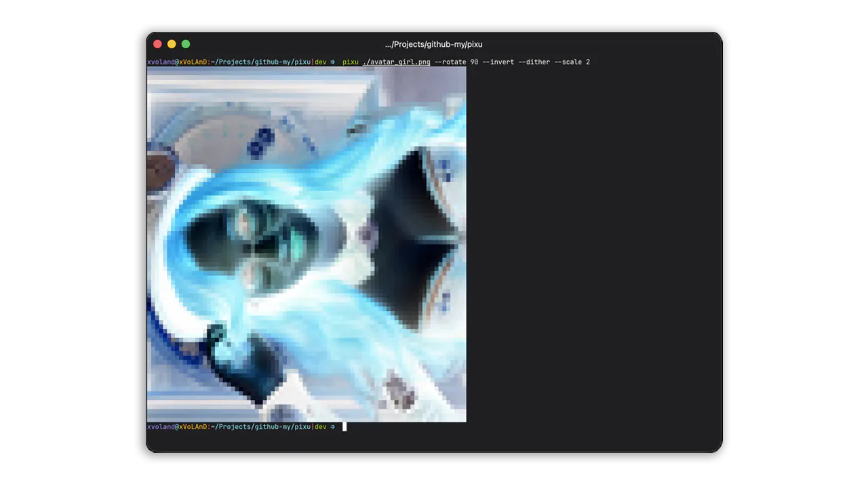The width and height of the screenshot is (868, 488).
Task: Click the red close window button
Action: coord(157,44)
